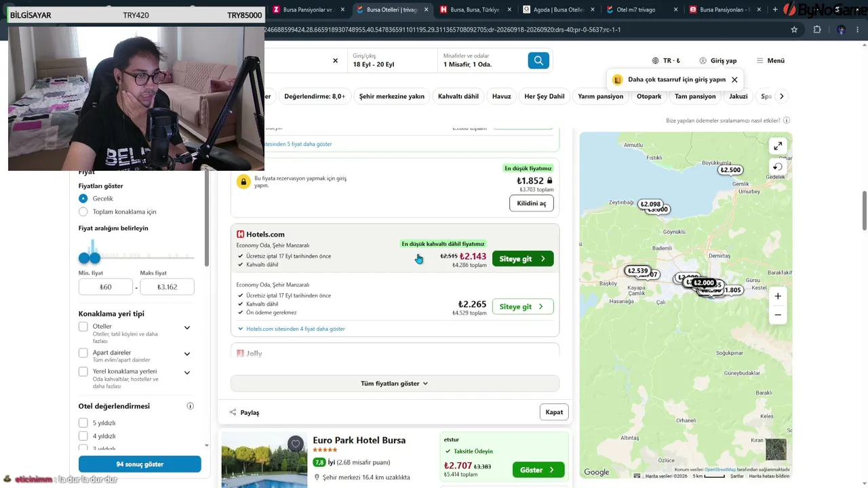Click the 'Kilidini aç' button

pyautogui.click(x=532, y=203)
